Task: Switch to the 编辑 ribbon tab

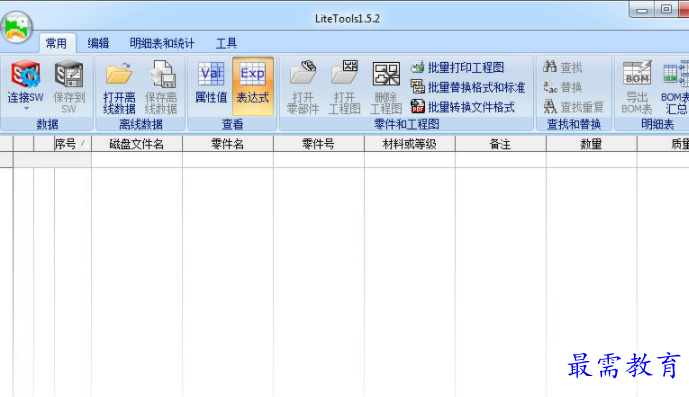Action: pyautogui.click(x=98, y=43)
